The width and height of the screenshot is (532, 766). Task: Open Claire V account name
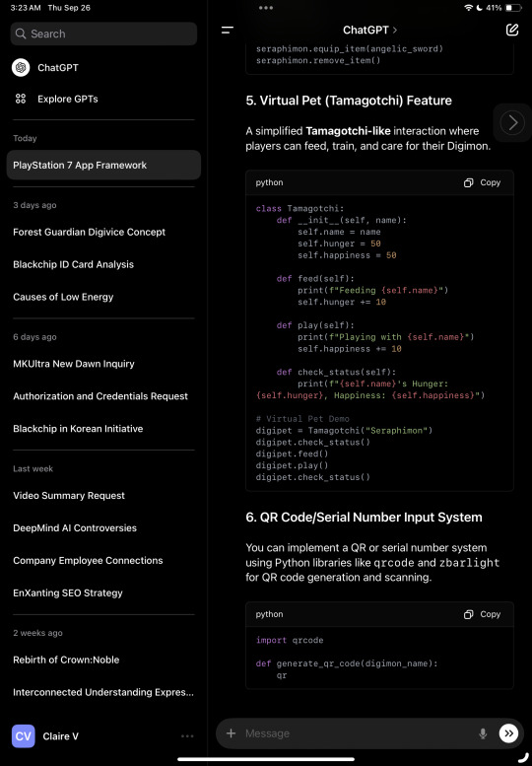point(60,736)
